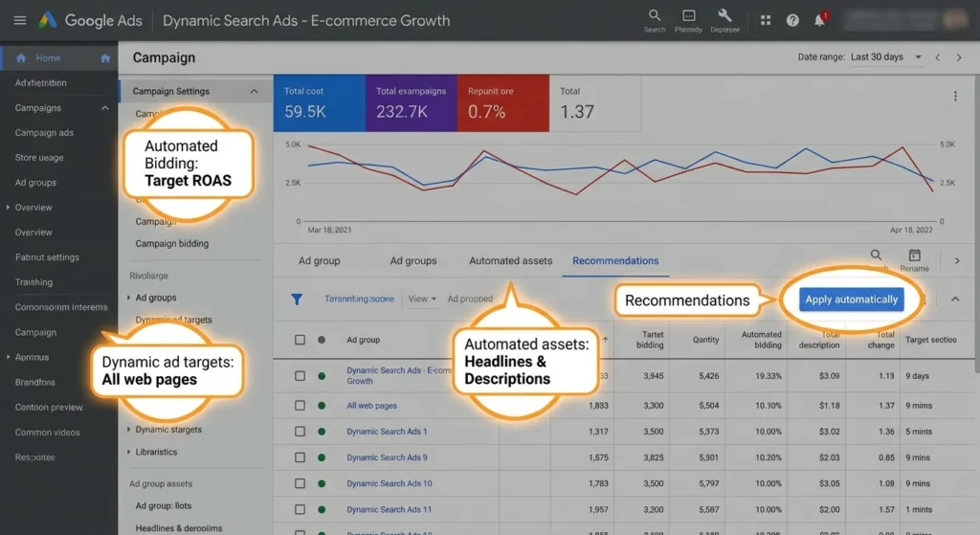
Task: Open the hamburger main menu
Action: pyautogui.click(x=20, y=21)
